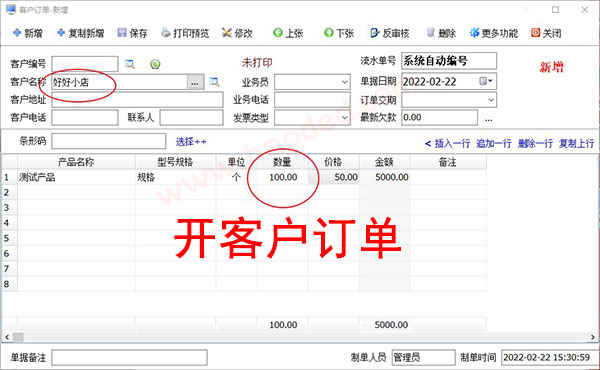This screenshot has width=600, height=370.
Task: Click the 最新欠款 field showing 0.00
Action: tap(439, 117)
